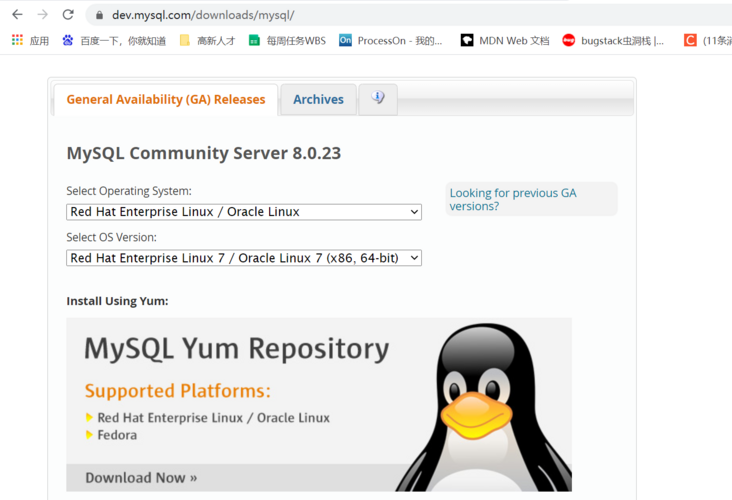
Task: Open the 应用 apps grid bookmark
Action: tap(30, 41)
